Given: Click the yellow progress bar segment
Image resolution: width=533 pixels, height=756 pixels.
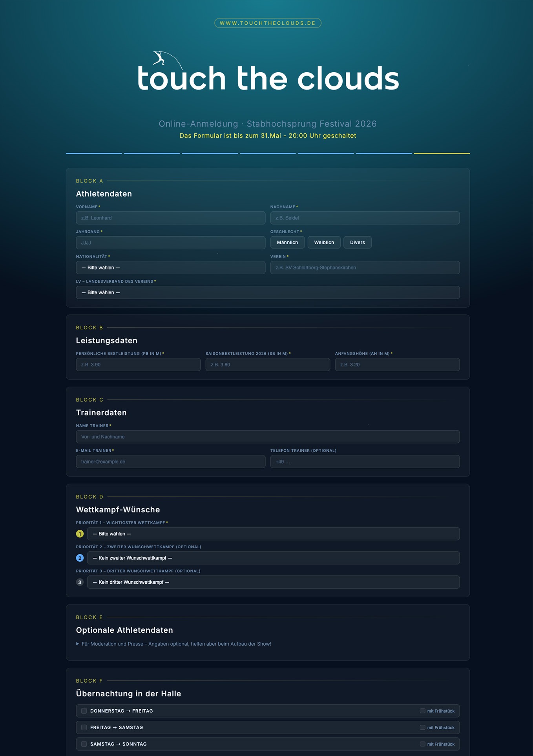Looking at the screenshot, I should tap(442, 153).
